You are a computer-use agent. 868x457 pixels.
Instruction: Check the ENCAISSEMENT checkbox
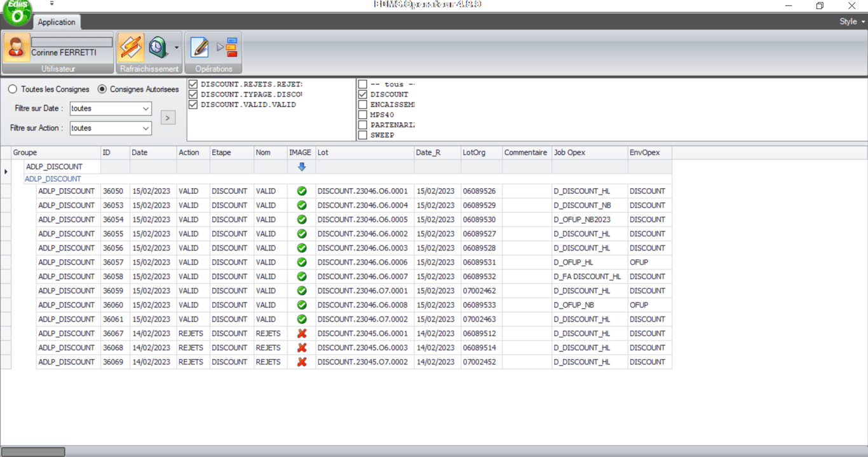tap(363, 104)
